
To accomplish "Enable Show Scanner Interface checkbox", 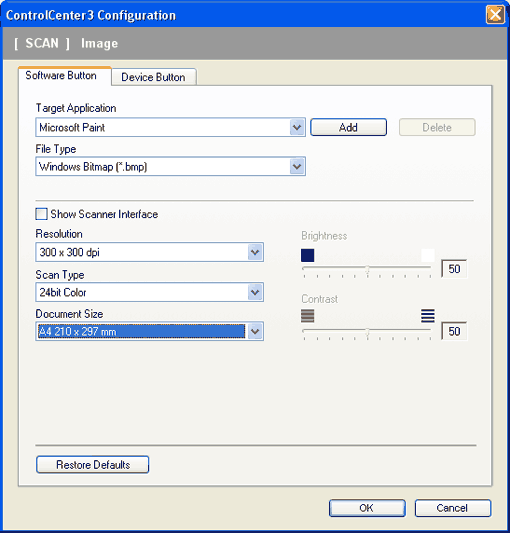I will tap(41, 214).
